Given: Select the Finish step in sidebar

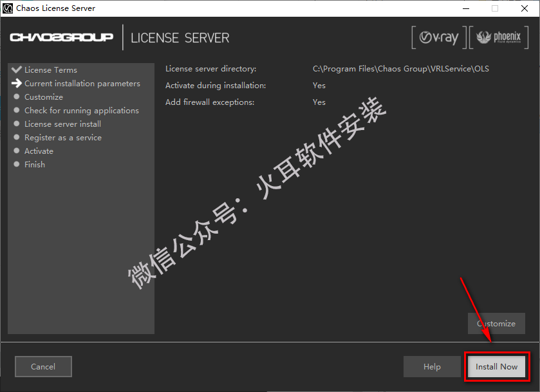Looking at the screenshot, I should pos(35,165).
